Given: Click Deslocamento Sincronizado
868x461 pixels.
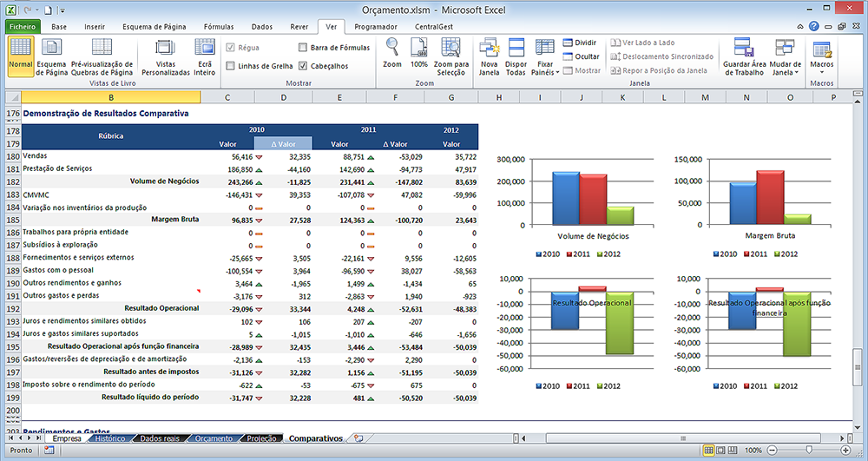Looking at the screenshot, I should tap(661, 56).
